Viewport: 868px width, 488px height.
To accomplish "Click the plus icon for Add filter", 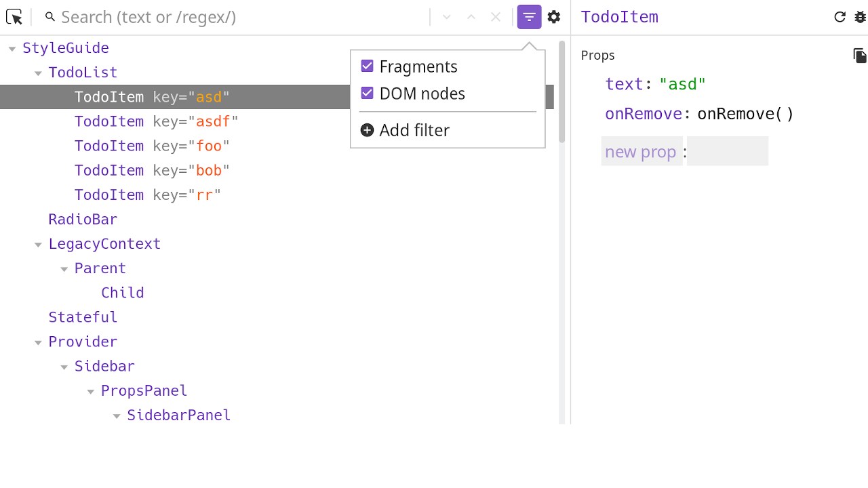I will tap(367, 130).
